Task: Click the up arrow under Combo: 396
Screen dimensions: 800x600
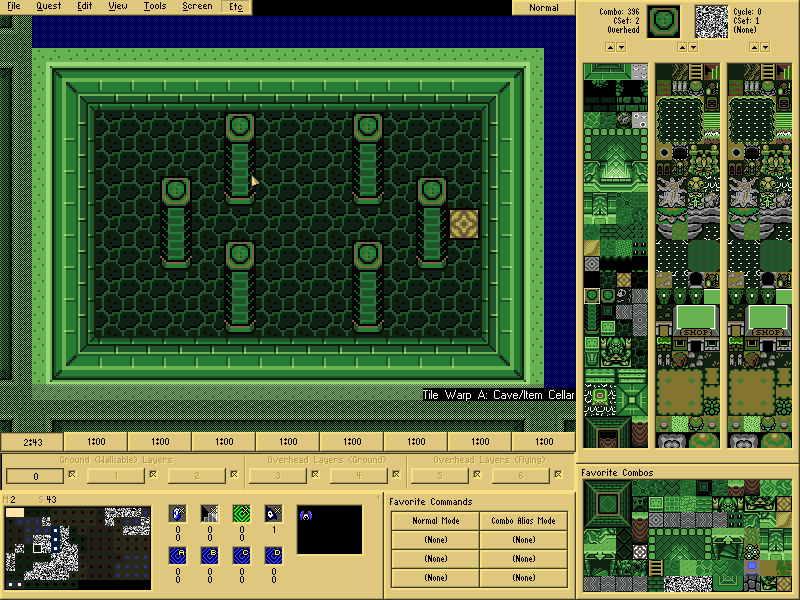Action: pyautogui.click(x=610, y=47)
